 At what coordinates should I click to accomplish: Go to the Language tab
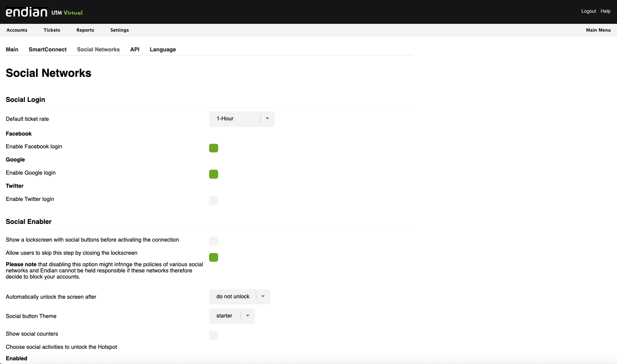click(x=163, y=49)
